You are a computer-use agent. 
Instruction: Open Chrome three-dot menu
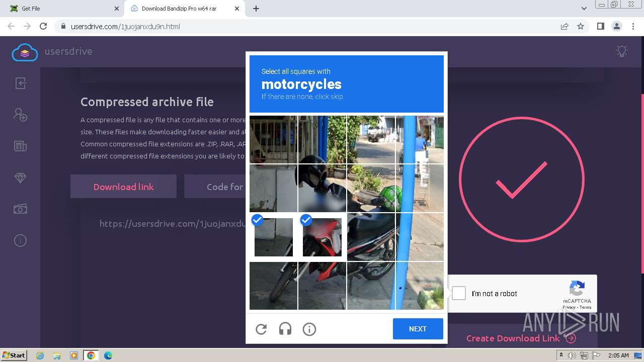point(632,26)
